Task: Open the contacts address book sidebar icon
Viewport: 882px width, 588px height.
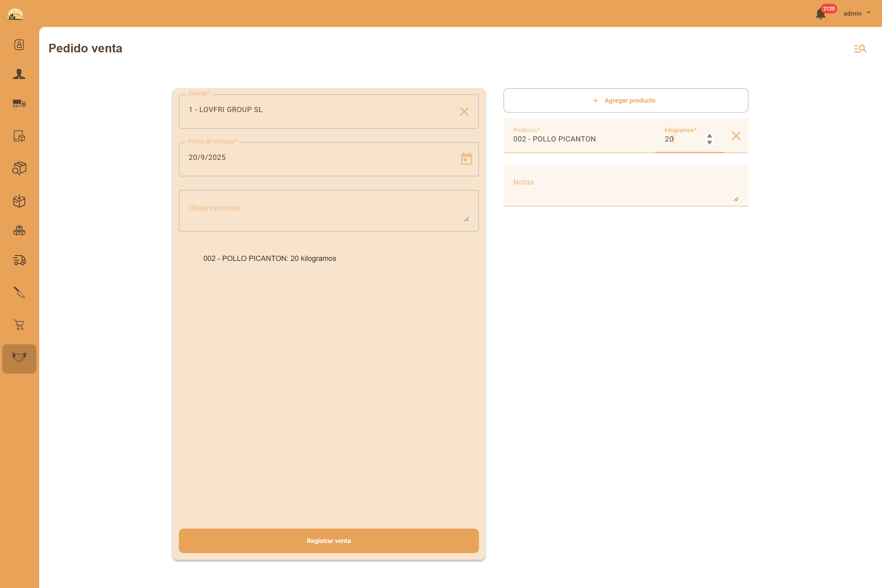Action: click(19, 45)
